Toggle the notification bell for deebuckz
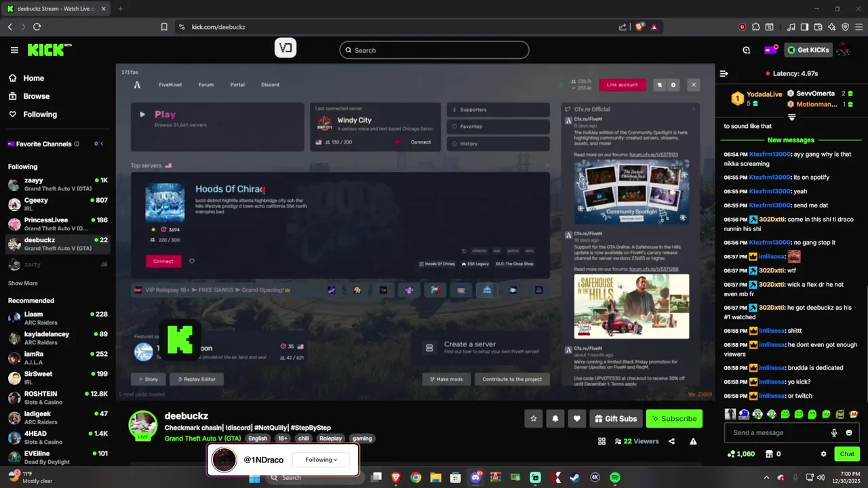 tap(555, 419)
